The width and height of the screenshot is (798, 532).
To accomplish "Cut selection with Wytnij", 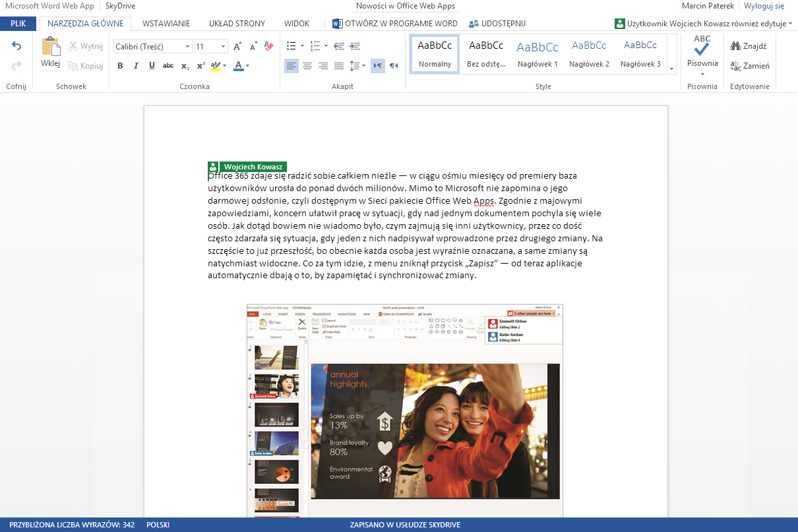I will tap(86, 46).
